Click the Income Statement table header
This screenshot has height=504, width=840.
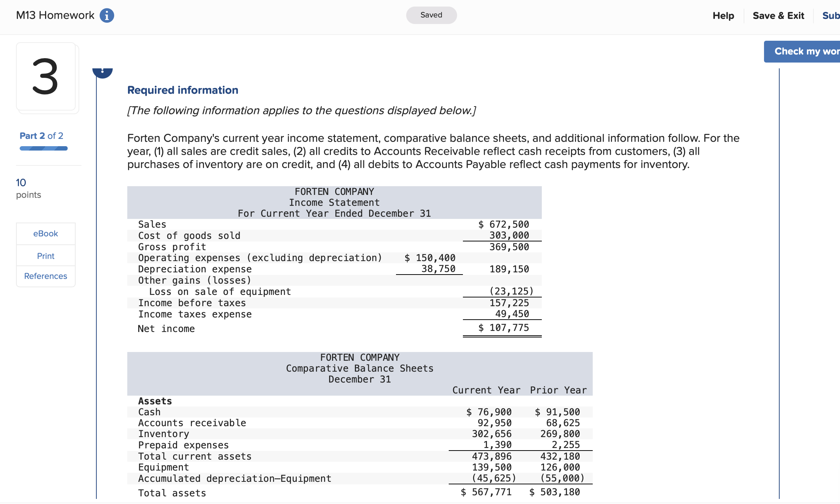334,203
